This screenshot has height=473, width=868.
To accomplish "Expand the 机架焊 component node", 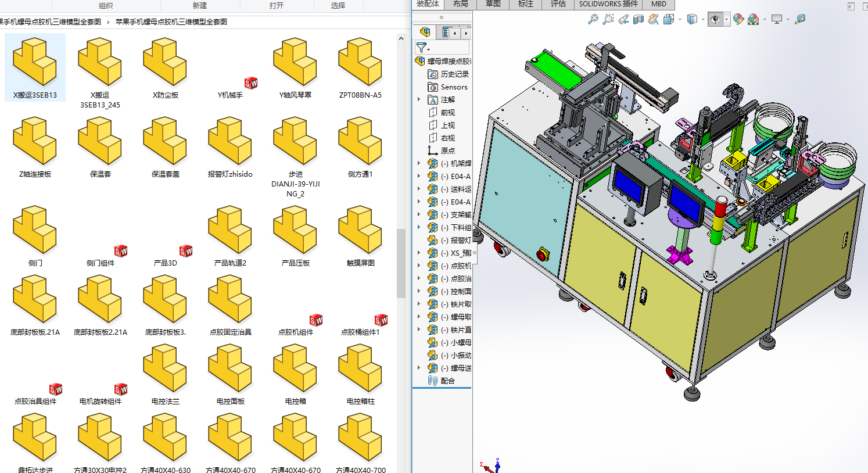I will pyautogui.click(x=419, y=163).
